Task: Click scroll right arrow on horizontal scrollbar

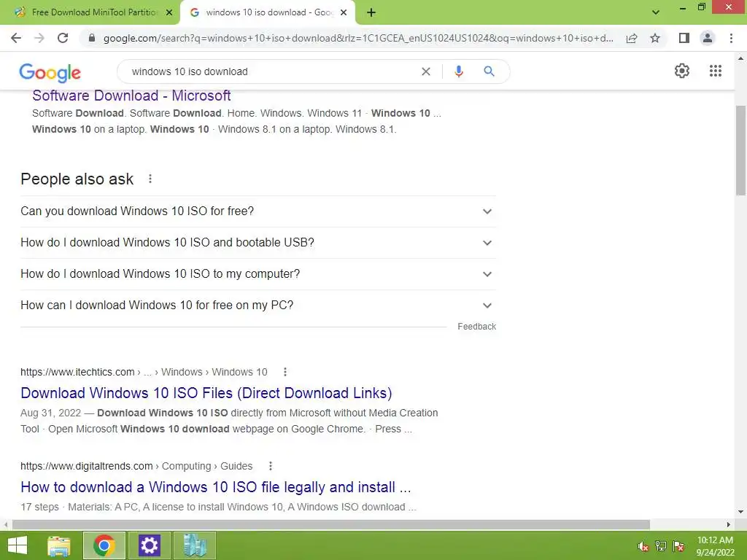Action: tap(729, 525)
